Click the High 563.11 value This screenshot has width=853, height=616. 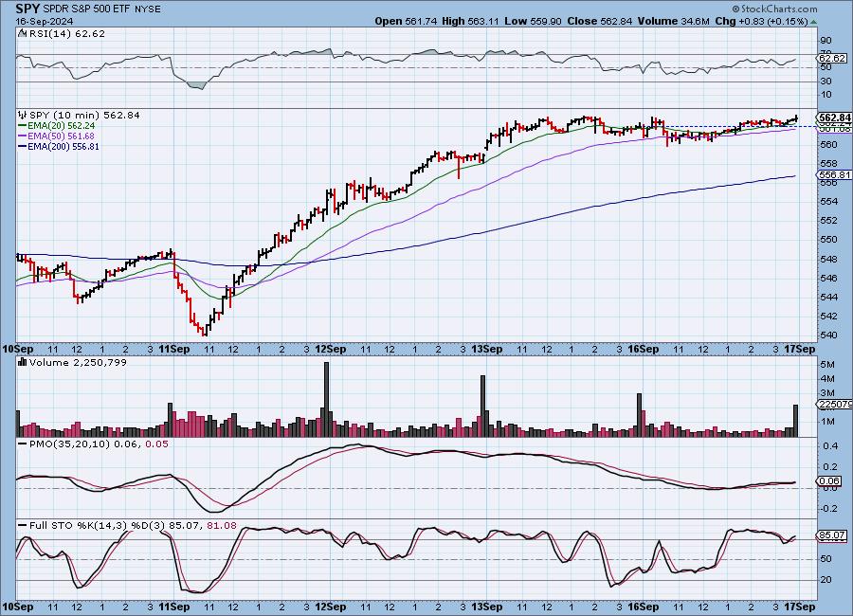coord(470,21)
